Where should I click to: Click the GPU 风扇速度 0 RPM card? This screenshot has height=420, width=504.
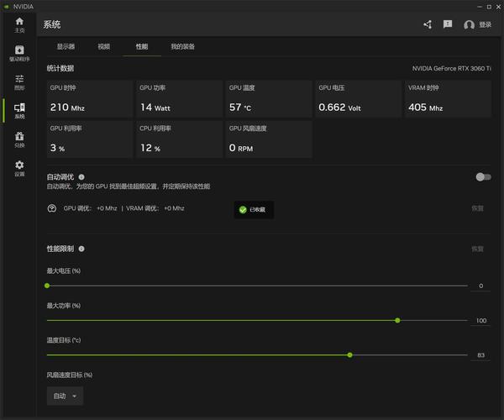269,139
